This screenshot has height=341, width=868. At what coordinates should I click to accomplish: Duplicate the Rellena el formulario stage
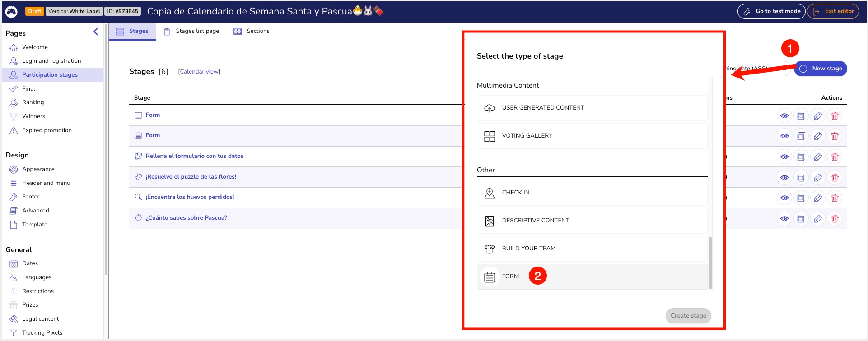pos(801,157)
